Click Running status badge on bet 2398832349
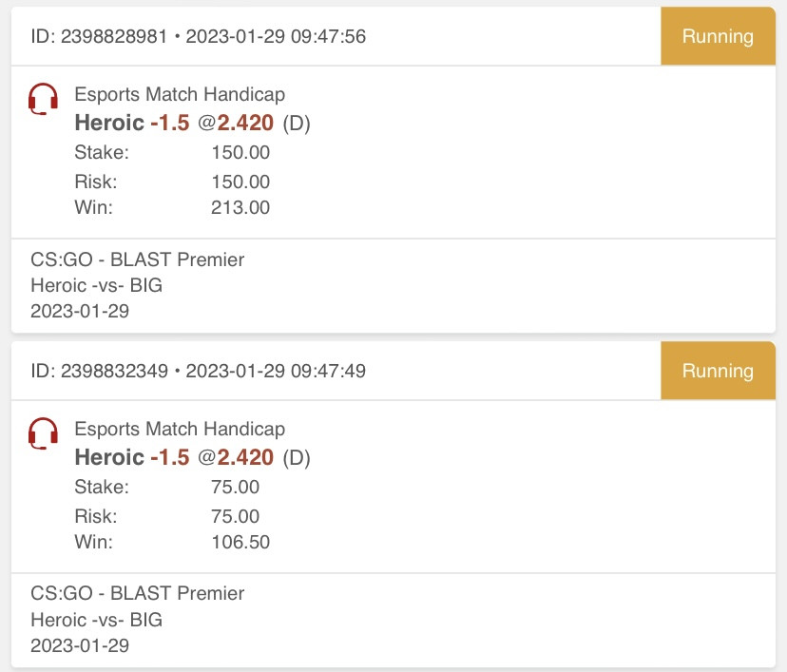 718,371
